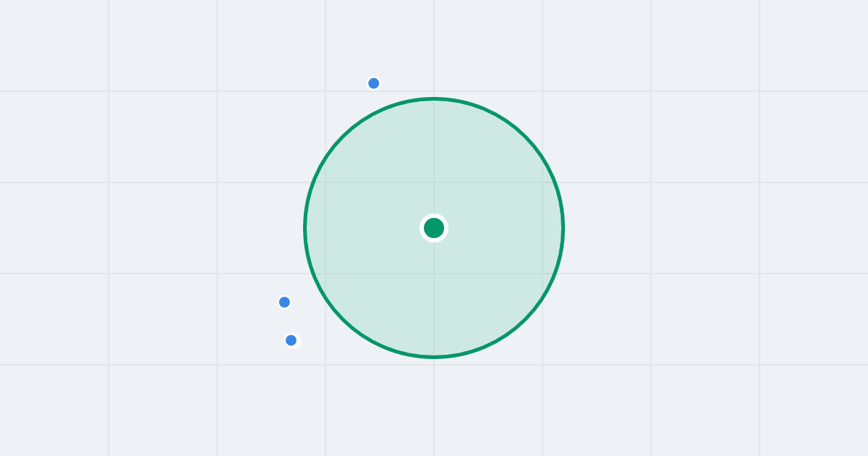Image resolution: width=868 pixels, height=456 pixels.
Task: Click the empty grid cell in the top-right corner
Action: click(x=814, y=46)
